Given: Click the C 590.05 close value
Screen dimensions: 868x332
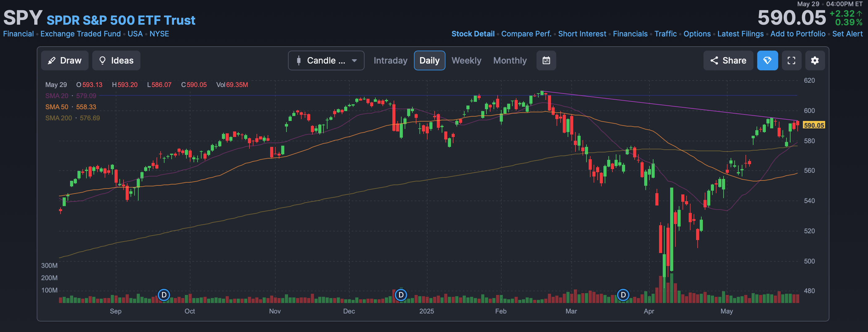Looking at the screenshot, I should [x=194, y=85].
